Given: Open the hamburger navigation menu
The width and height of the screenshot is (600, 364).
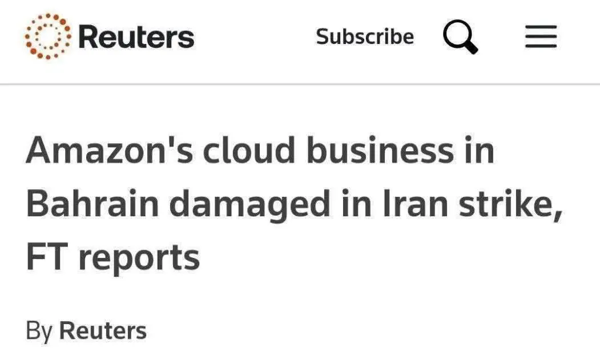Looking at the screenshot, I should tap(541, 38).
